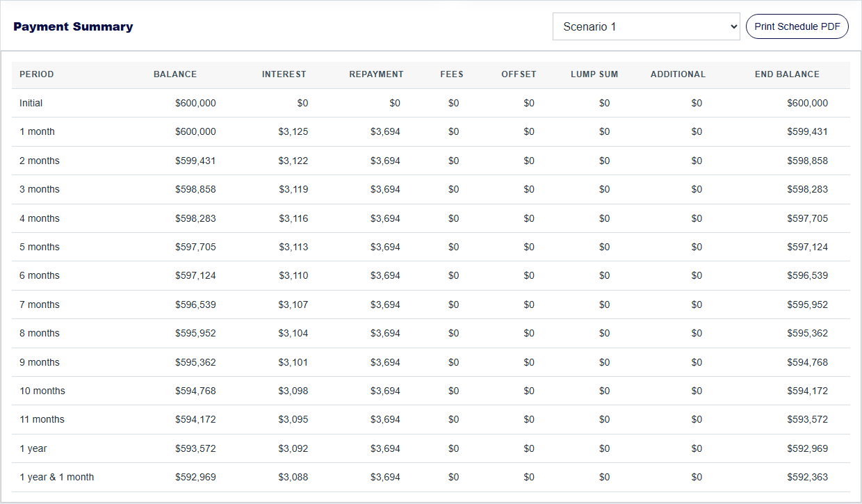Click interest value $3,116
This screenshot has width=862, height=504.
point(293,218)
